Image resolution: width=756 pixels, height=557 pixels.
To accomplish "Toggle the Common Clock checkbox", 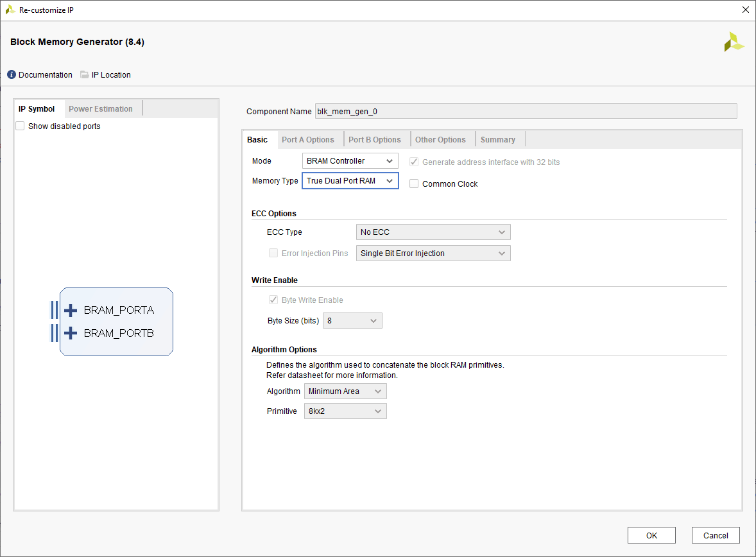I will (x=414, y=184).
